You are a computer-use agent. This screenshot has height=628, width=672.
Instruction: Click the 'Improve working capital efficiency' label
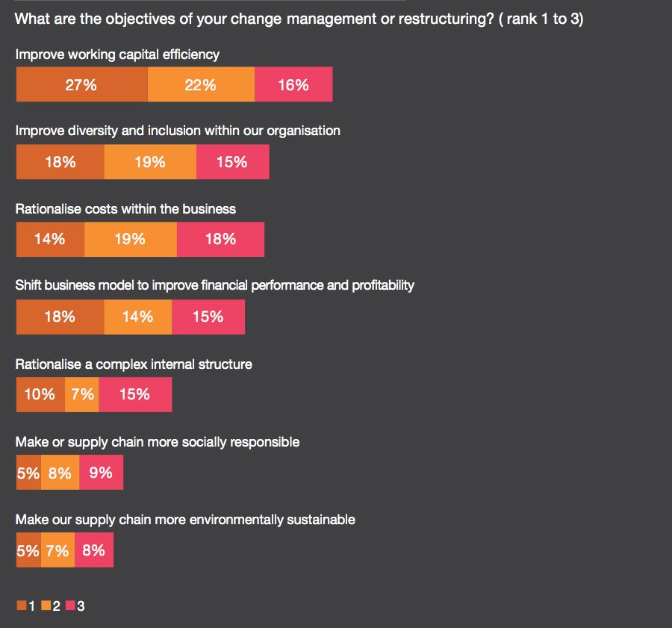tap(117, 55)
